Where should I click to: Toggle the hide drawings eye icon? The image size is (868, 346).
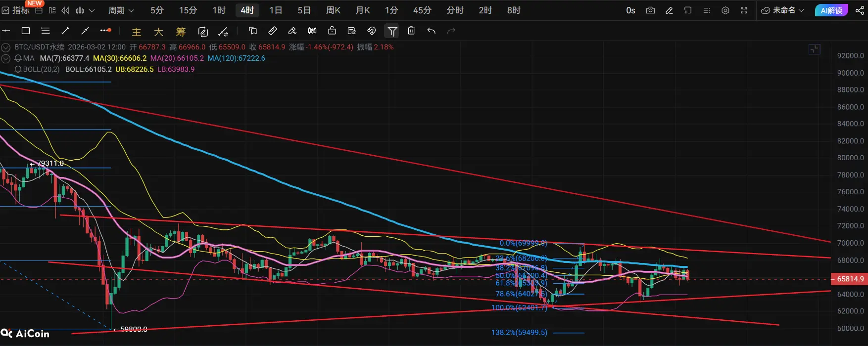372,31
